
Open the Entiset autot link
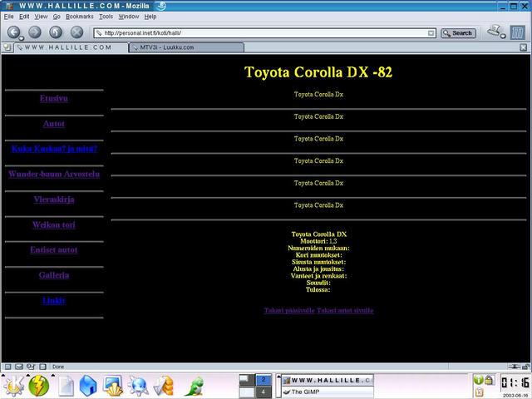pos(53,249)
